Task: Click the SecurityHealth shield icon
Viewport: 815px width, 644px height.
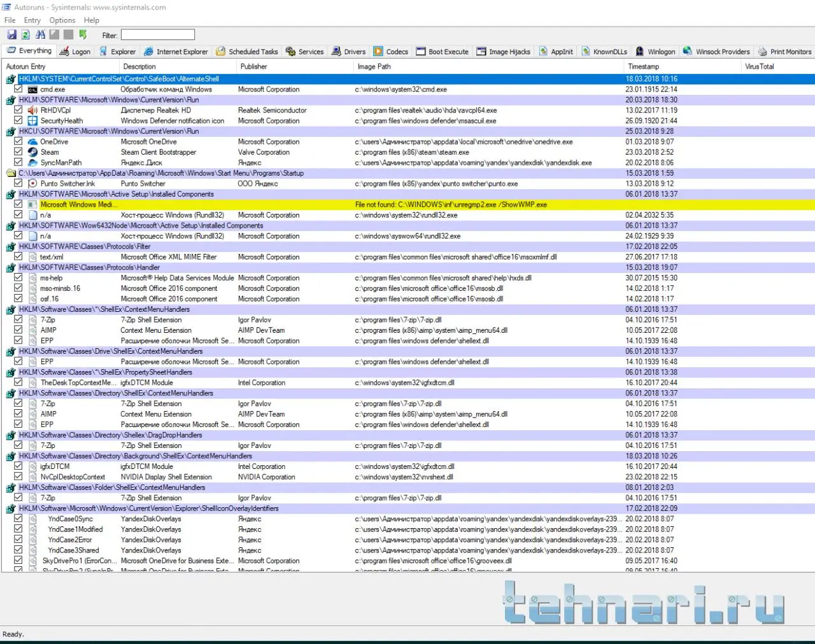Action: [32, 121]
